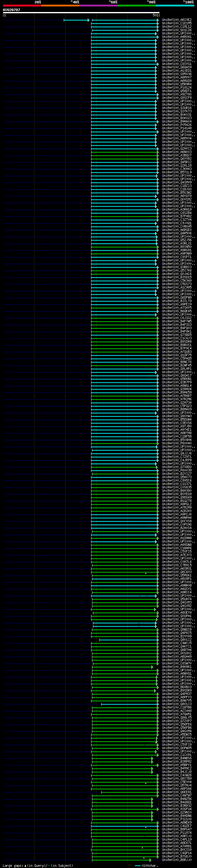Select hit label UniRef100_Q6Q417

pos(177,375)
